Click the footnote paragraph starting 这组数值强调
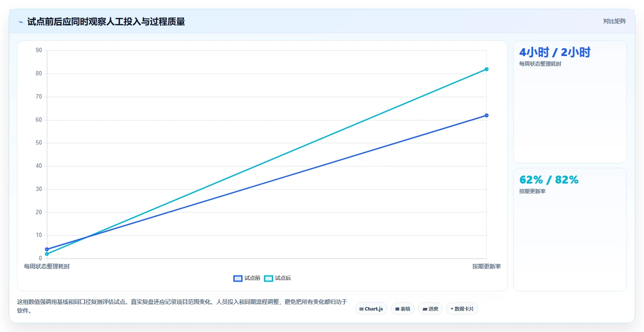This screenshot has height=332, width=644. click(182, 306)
